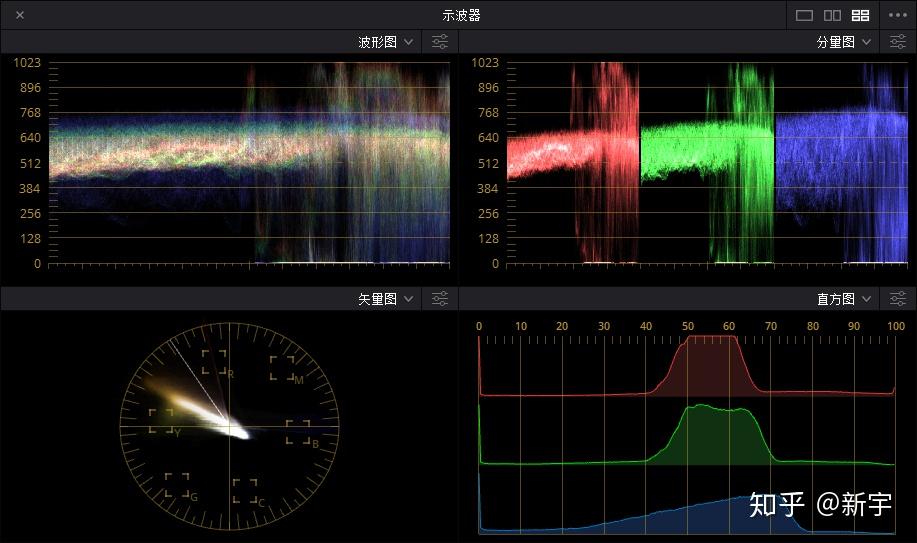The image size is (917, 543).
Task: Open the three-dots options menu
Action: (x=898, y=15)
